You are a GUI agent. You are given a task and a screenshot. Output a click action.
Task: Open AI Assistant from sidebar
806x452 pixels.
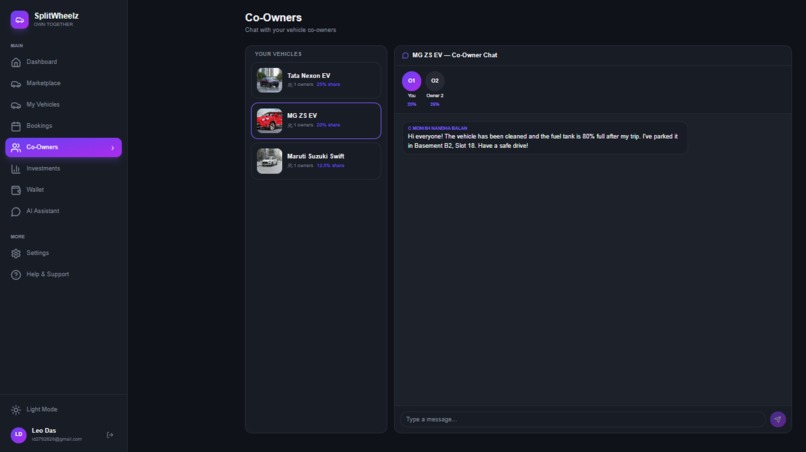(x=64, y=211)
